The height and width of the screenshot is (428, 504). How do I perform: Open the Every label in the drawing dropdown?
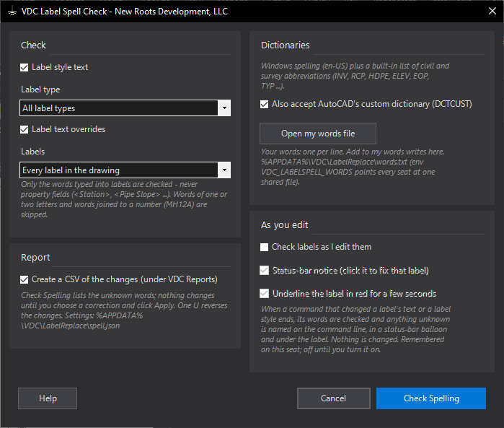click(125, 170)
